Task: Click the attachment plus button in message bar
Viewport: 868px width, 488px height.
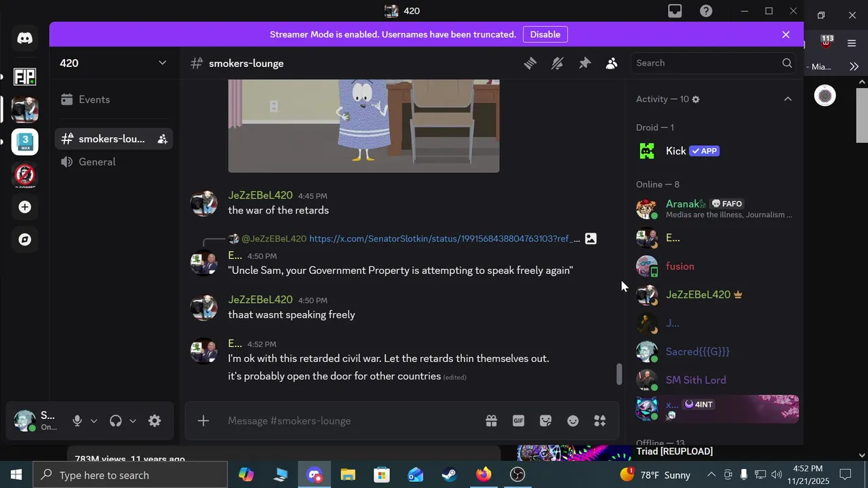Action: (x=203, y=421)
